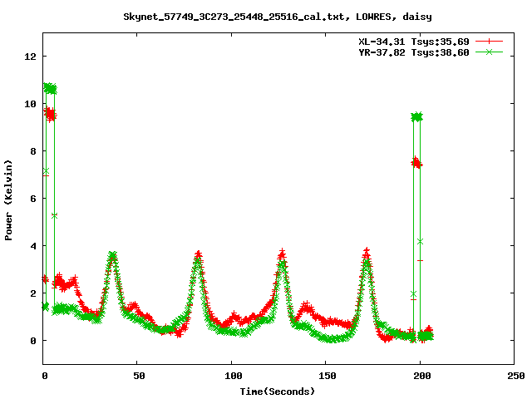Click the legend entry 'YR-37.82 Tsys:38.60'
The width and height of the screenshot is (532, 399).
(414, 52)
